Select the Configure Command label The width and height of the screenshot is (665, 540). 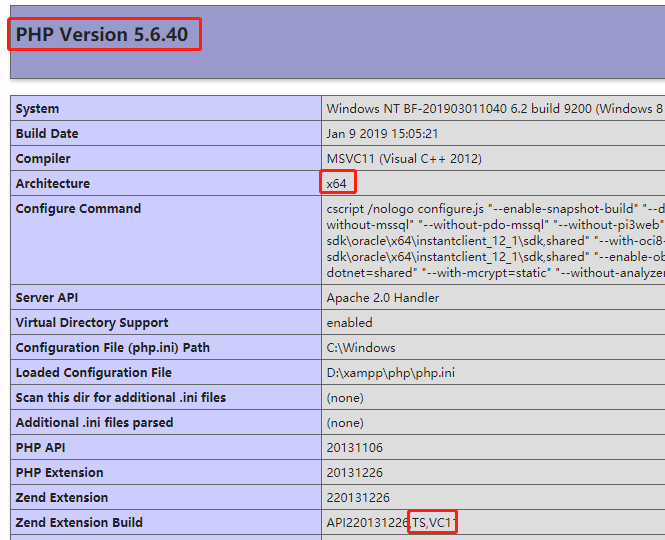78,209
